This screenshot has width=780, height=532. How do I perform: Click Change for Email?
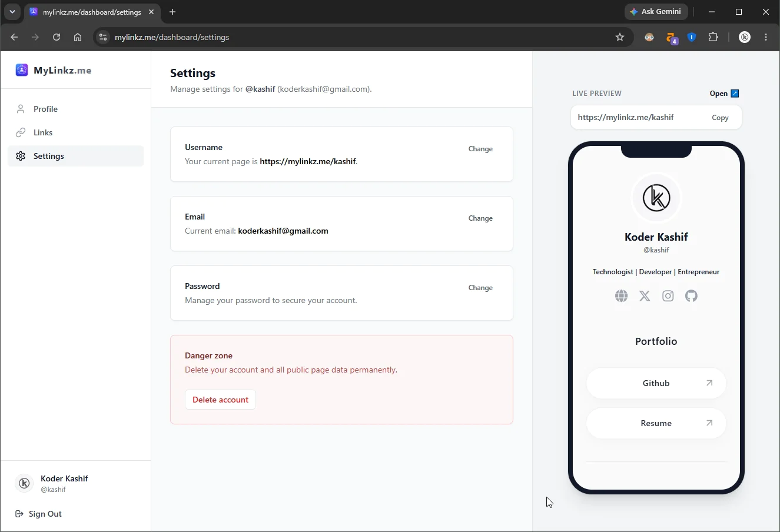click(x=480, y=218)
